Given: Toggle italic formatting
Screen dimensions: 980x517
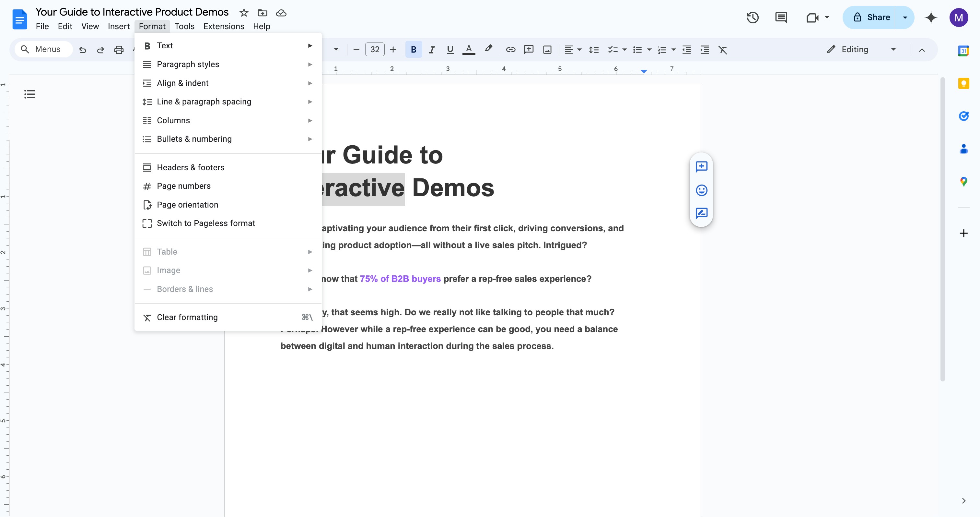Looking at the screenshot, I should [432, 50].
